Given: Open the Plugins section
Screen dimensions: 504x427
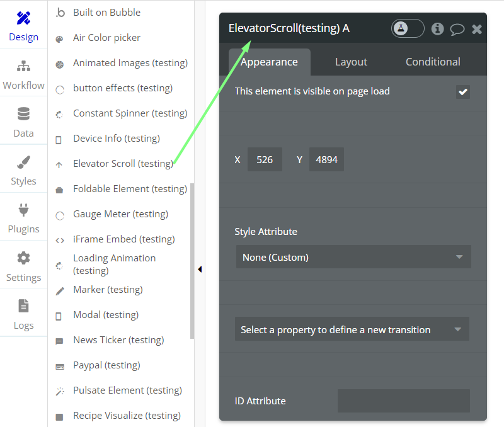Looking at the screenshot, I should [x=23, y=219].
